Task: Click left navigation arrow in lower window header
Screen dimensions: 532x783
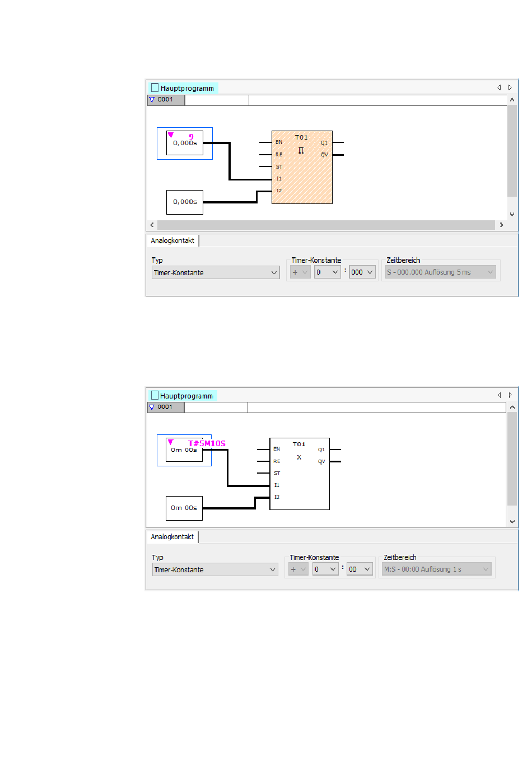Action: (x=499, y=395)
